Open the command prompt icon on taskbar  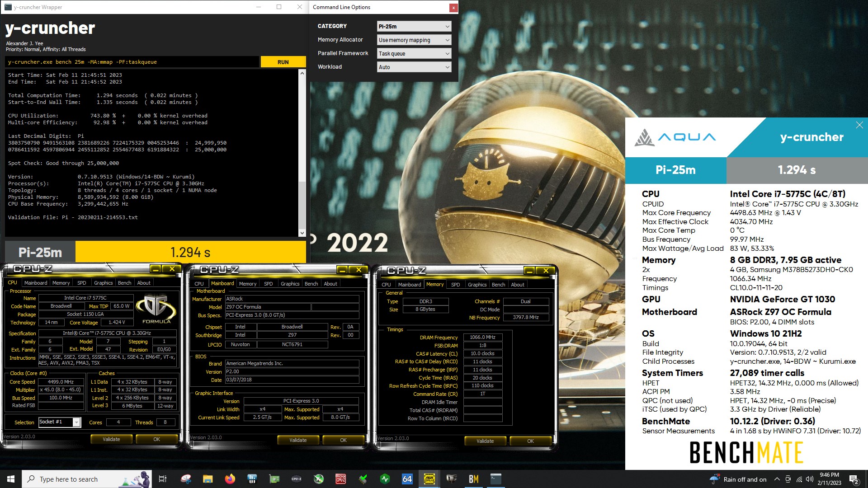pyautogui.click(x=496, y=479)
